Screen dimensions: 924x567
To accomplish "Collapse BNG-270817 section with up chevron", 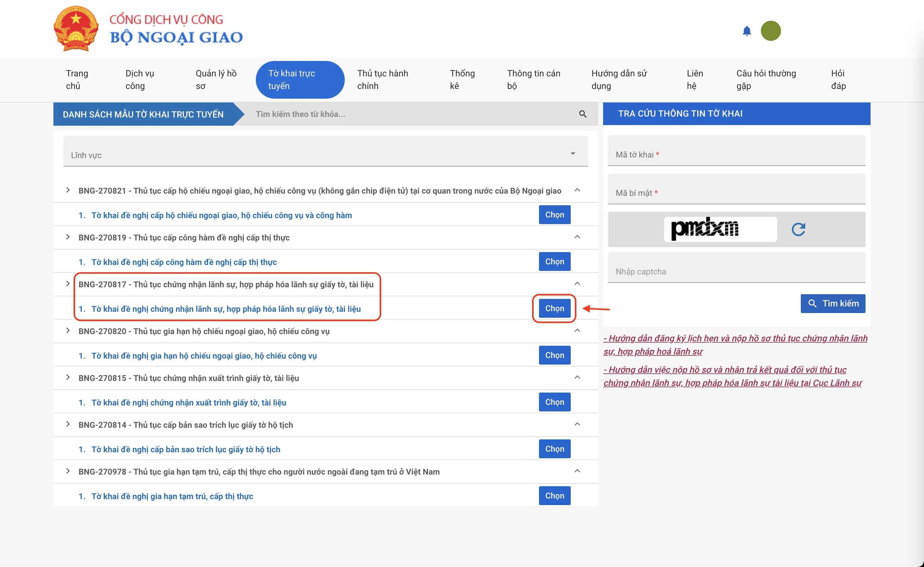I will pyautogui.click(x=577, y=283).
